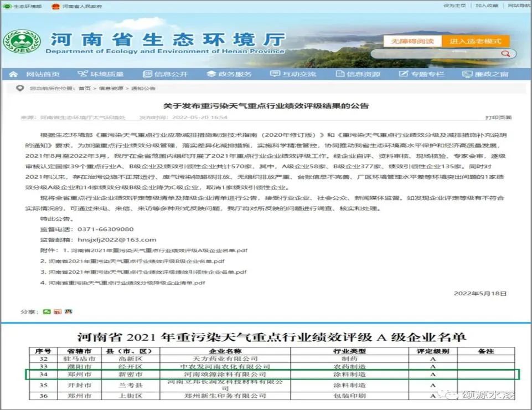The height and width of the screenshot is (410, 532).
Task: Open the 信息资源 menu
Action: (x=358, y=74)
